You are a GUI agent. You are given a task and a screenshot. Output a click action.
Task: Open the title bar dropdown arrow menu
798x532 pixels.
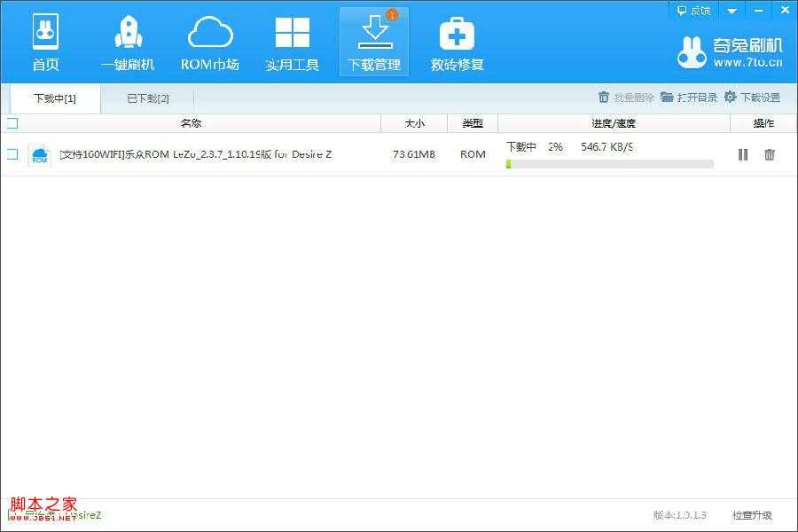tap(731, 11)
